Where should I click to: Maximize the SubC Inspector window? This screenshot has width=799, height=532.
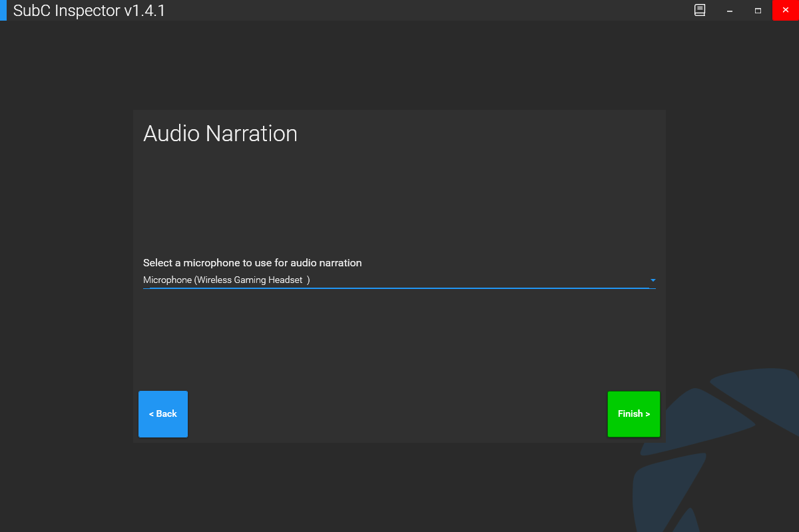tap(758, 11)
